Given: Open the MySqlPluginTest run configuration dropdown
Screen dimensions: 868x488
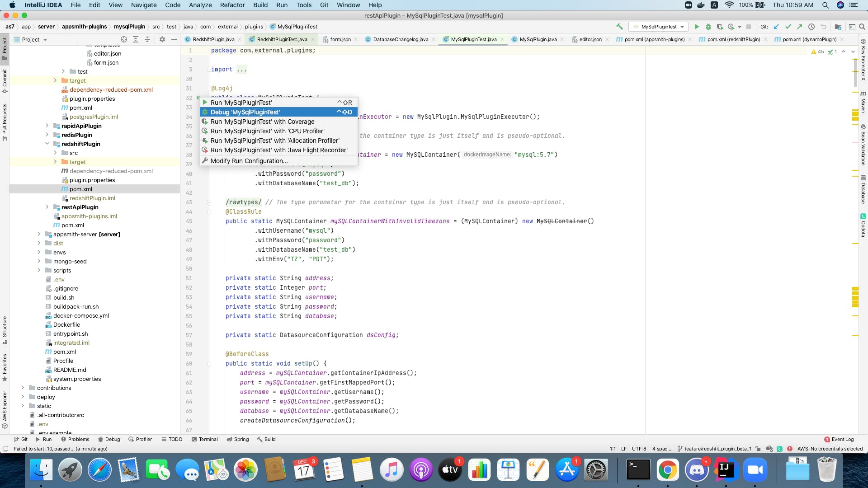Looking at the screenshot, I should pyautogui.click(x=659, y=27).
